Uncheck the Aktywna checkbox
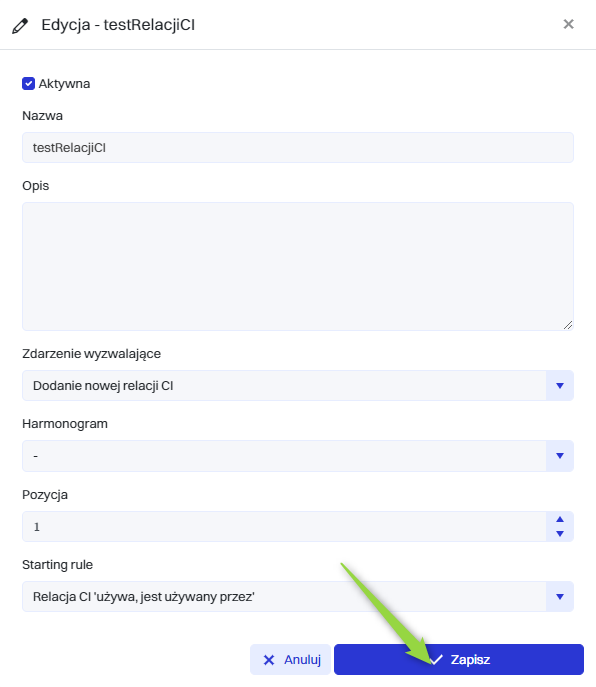Image resolution: width=596 pixels, height=687 pixels. (28, 84)
